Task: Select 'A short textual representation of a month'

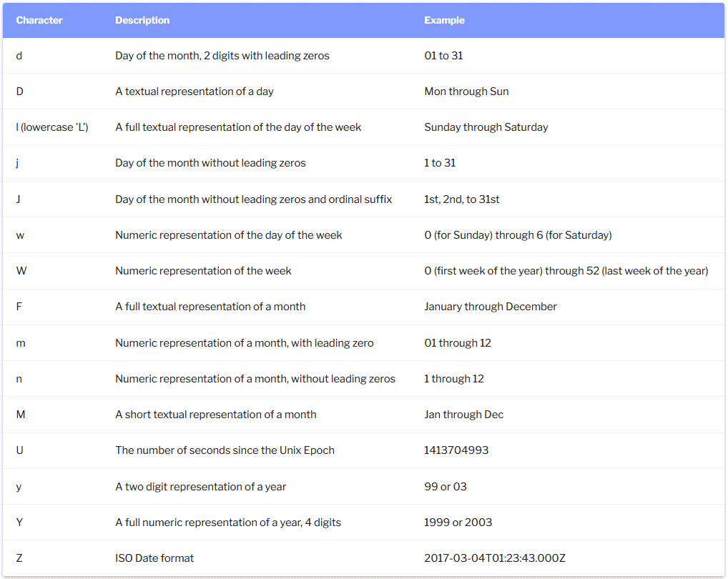Action: [216, 415]
